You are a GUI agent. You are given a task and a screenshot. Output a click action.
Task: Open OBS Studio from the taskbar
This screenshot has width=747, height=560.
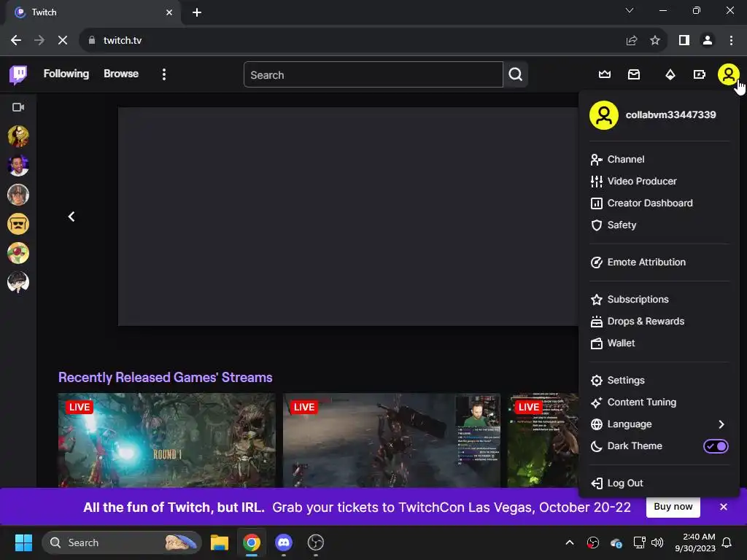[x=316, y=542]
